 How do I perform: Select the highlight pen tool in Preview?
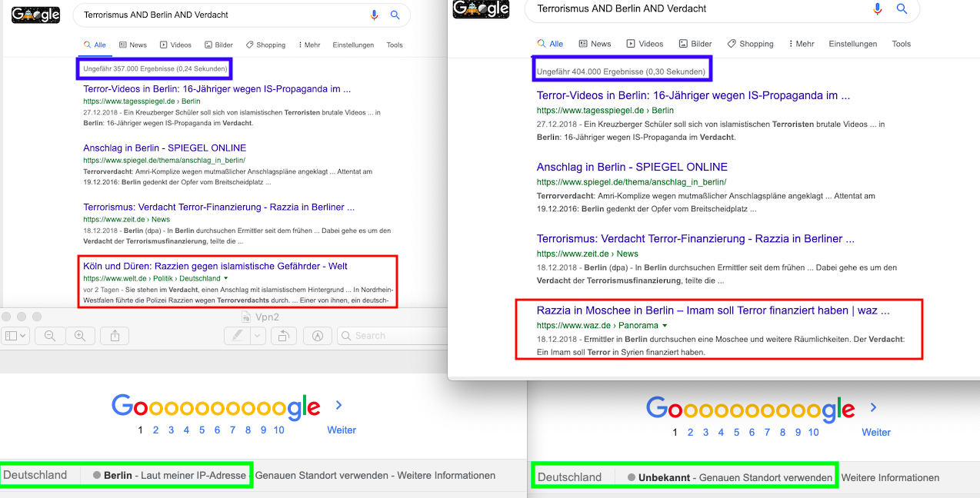click(x=238, y=336)
